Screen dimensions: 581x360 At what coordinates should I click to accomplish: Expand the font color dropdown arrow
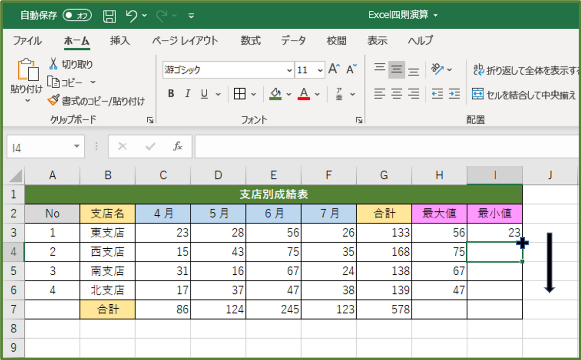pyautogui.click(x=317, y=94)
